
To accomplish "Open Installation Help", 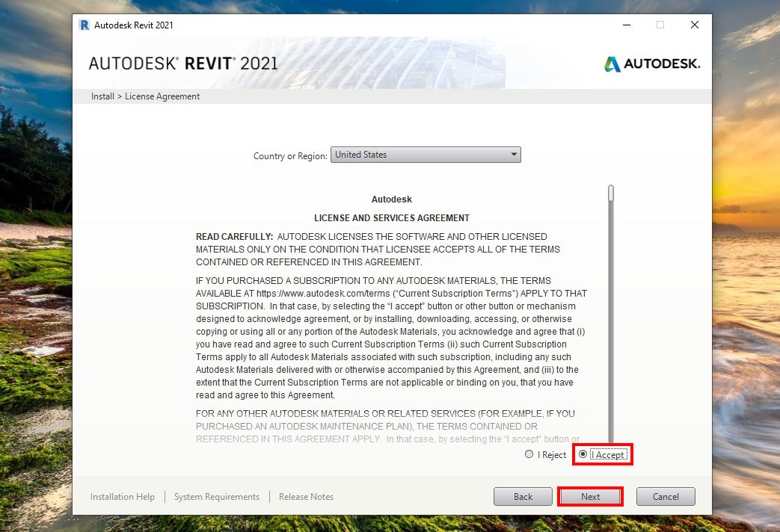I will (x=122, y=496).
